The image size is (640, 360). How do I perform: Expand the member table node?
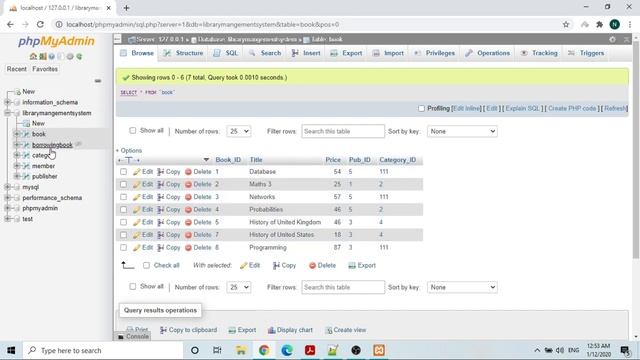(x=17, y=166)
